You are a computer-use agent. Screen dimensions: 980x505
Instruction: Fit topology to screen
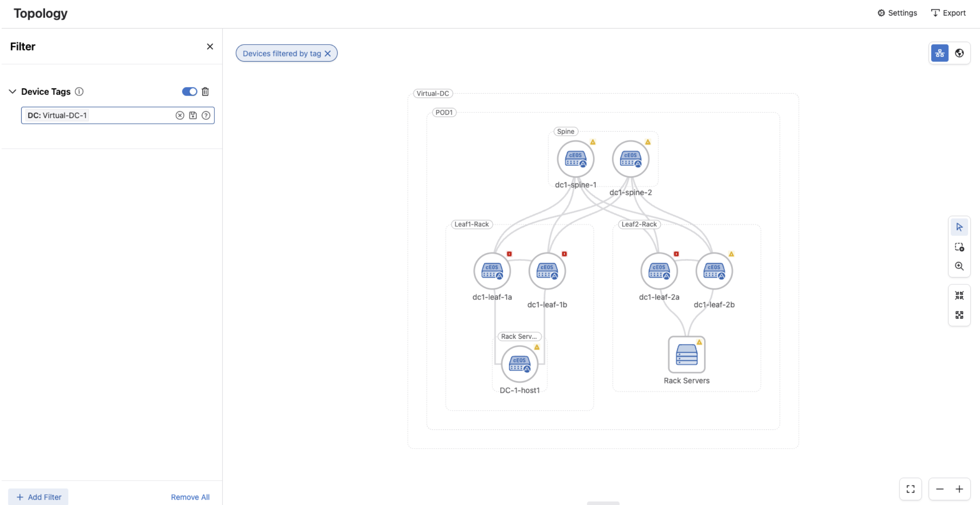pos(911,489)
